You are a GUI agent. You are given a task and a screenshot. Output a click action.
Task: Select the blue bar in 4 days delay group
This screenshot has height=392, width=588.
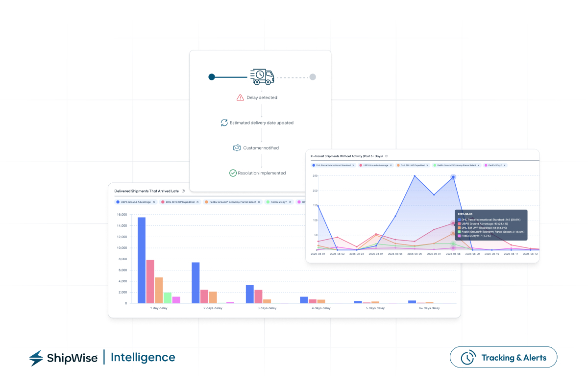click(304, 300)
